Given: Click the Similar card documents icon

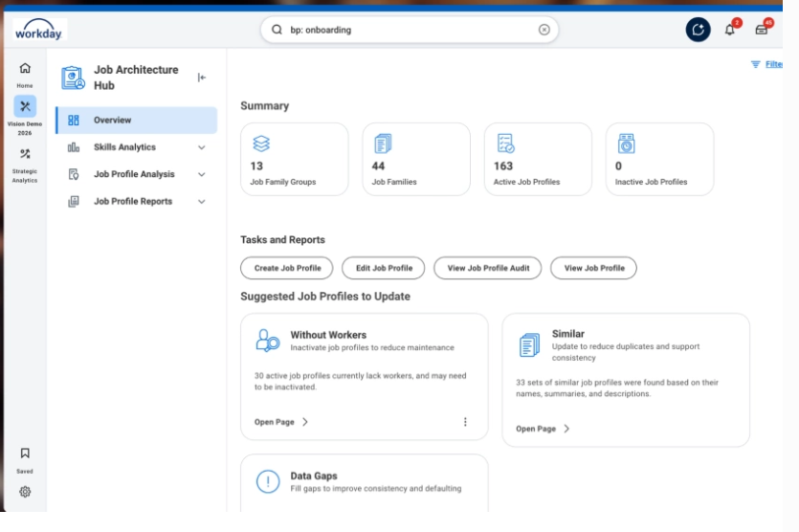Looking at the screenshot, I should tap(529, 345).
